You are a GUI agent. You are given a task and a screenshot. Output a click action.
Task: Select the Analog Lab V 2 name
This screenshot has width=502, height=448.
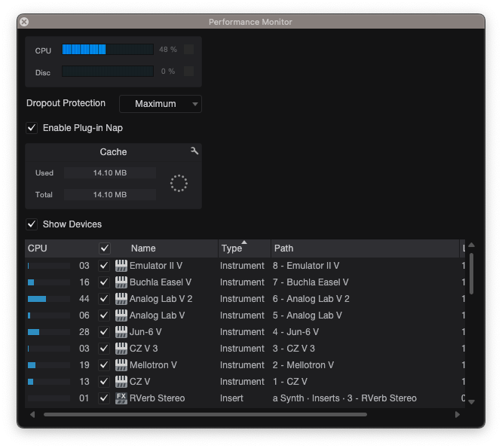coord(161,299)
